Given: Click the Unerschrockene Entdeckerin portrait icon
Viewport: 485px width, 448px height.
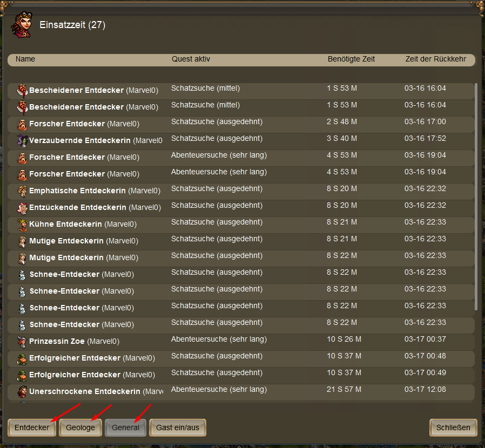Looking at the screenshot, I should 22,391.
